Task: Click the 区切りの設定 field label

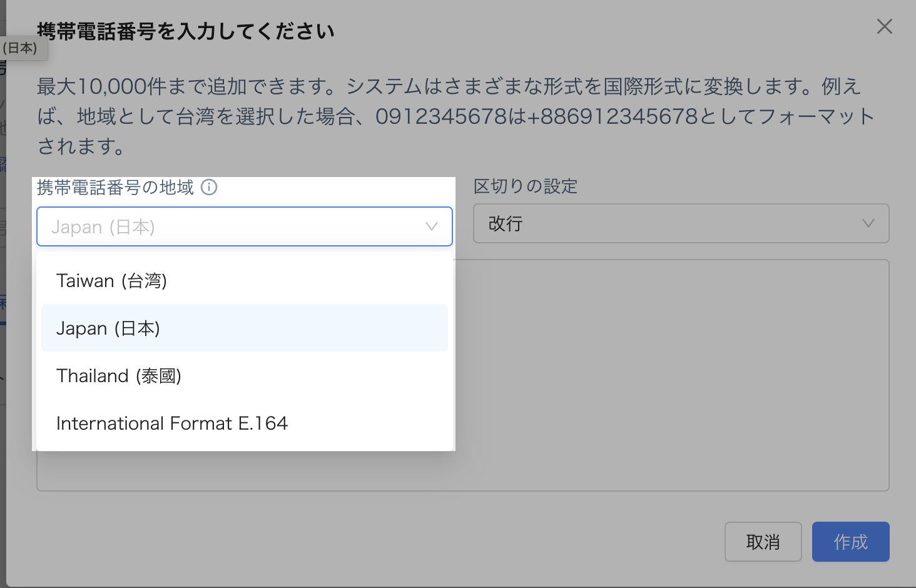Action: tap(526, 186)
